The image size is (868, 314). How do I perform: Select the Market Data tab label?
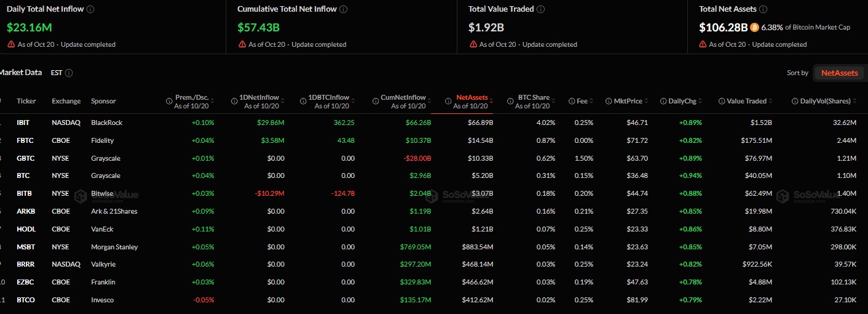point(21,73)
